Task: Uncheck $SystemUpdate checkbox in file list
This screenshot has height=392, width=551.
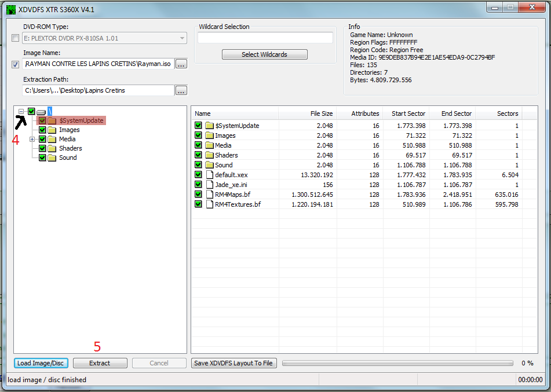Action: click(198, 126)
